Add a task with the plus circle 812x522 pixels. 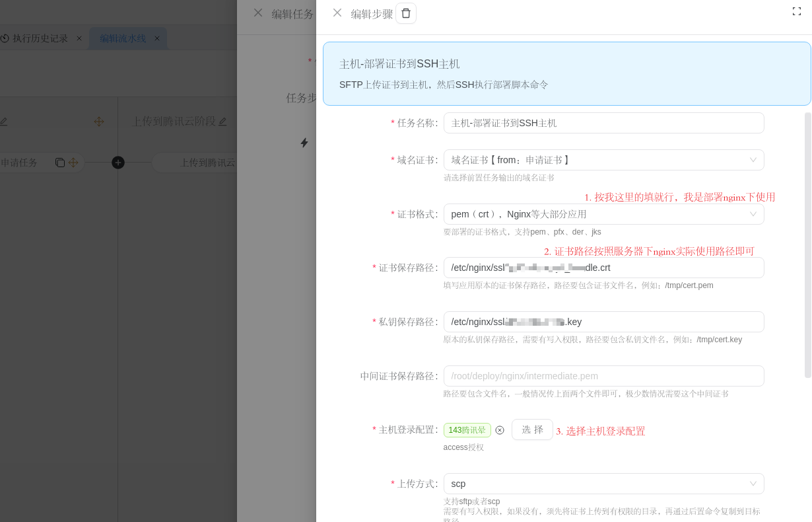coord(118,163)
